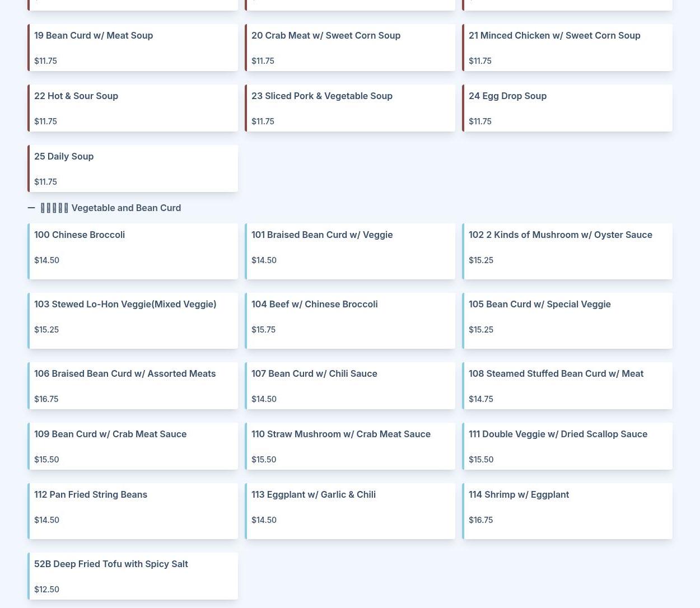The image size is (700, 608).
Task: Select 110 Straw Mushroom w/ Crab Meat Sauce
Action: click(350, 446)
